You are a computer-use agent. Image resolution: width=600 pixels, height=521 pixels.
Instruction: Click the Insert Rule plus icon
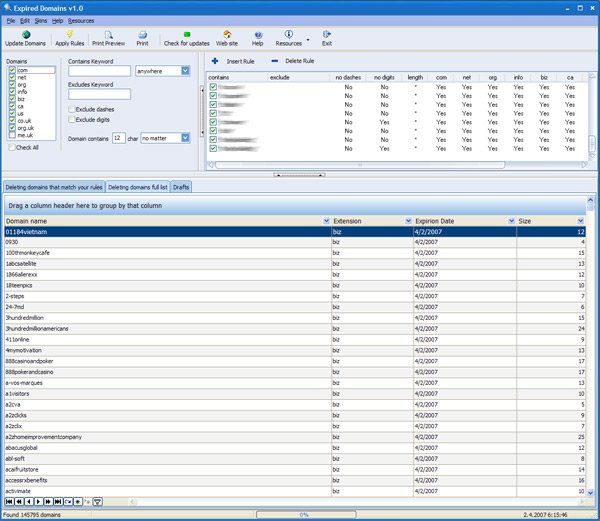tap(215, 61)
